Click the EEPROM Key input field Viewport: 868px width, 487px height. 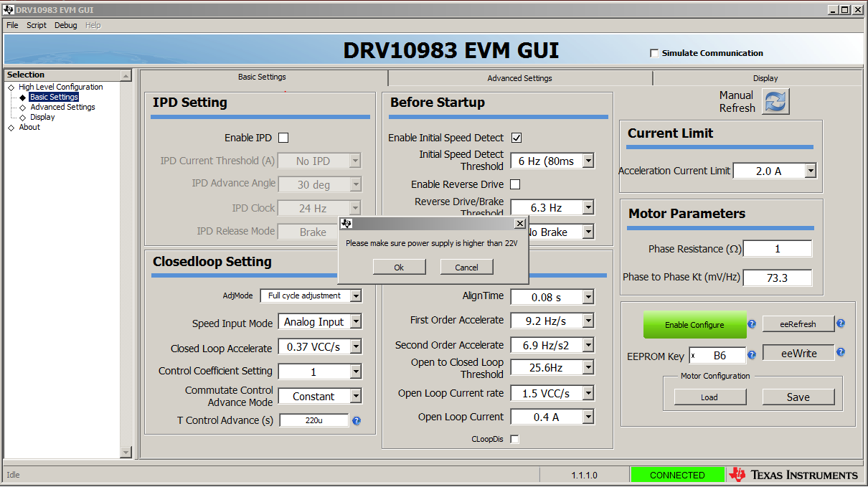pos(717,355)
